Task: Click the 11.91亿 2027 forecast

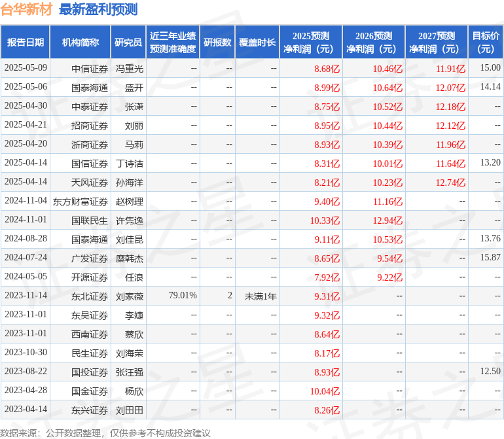Action: tap(450, 69)
